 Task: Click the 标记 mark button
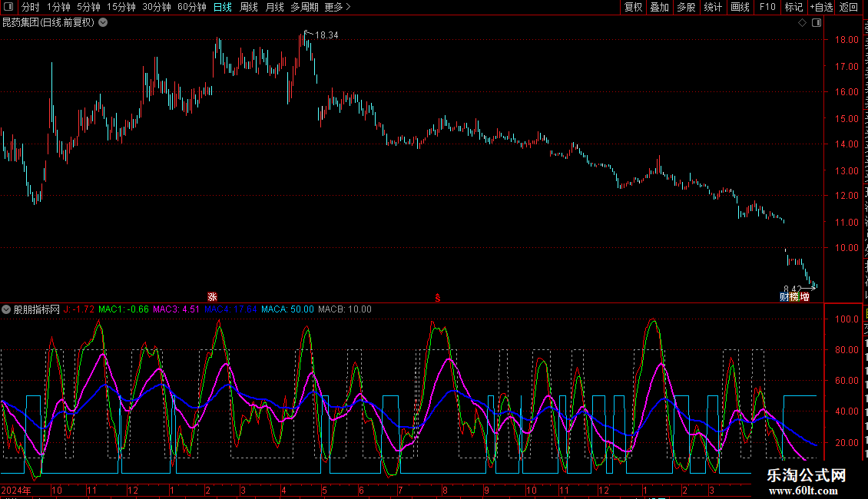[793, 7]
